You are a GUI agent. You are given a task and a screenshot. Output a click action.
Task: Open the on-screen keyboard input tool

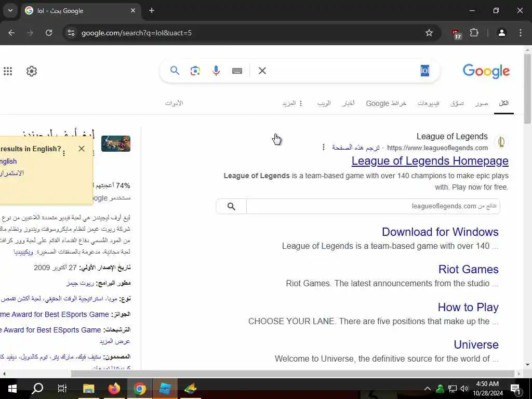pos(237,71)
